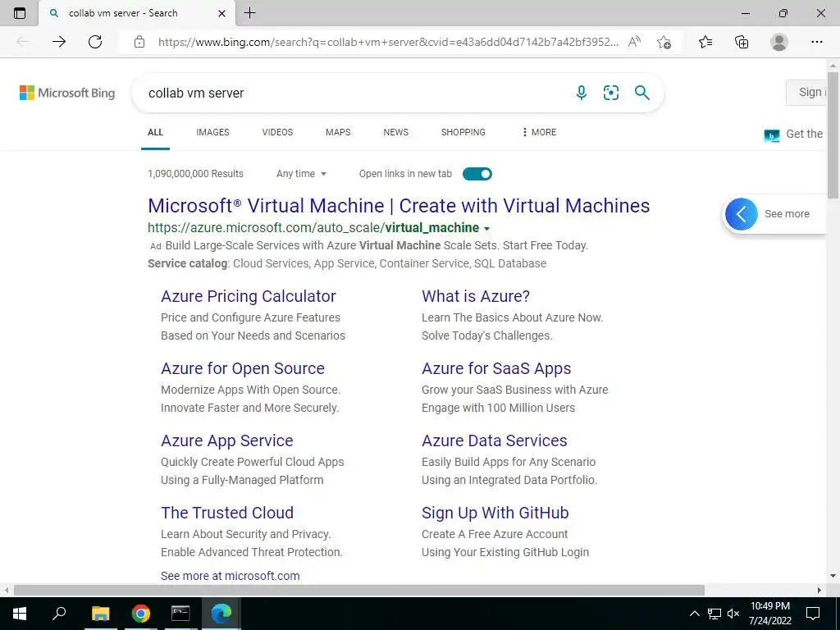The height and width of the screenshot is (630, 840).
Task: Close the collab vm server tab
Action: 221,13
